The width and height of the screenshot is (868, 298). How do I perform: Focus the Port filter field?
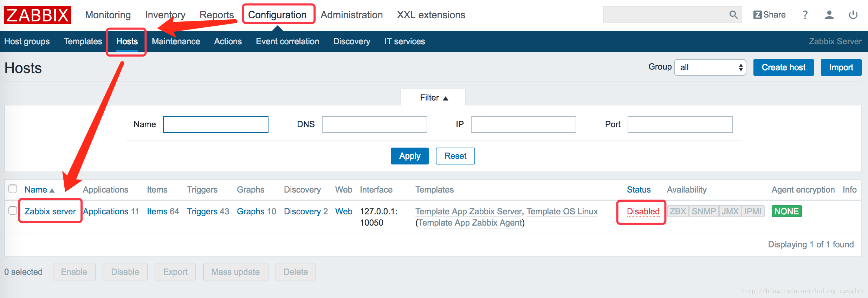click(680, 124)
